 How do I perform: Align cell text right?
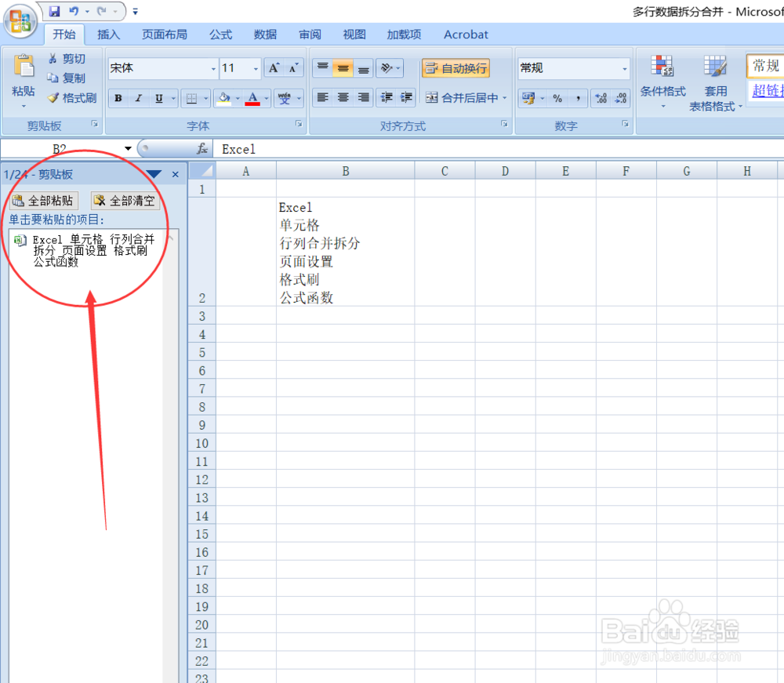point(364,97)
